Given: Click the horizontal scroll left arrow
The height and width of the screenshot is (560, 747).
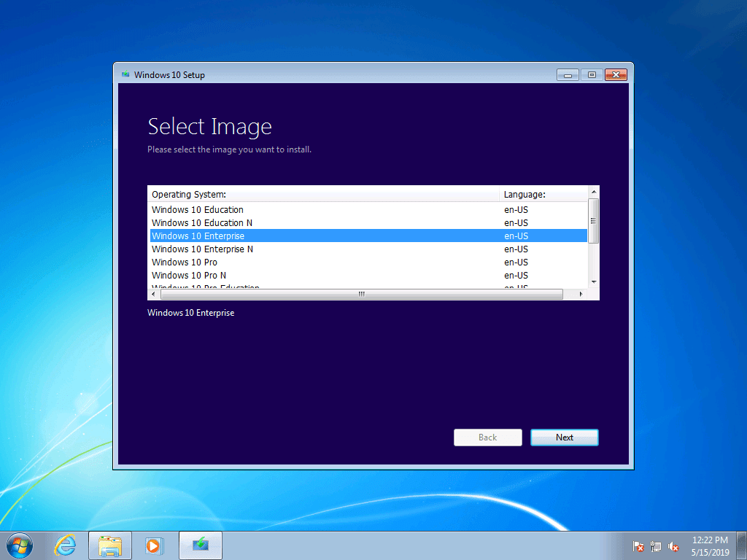Looking at the screenshot, I should click(x=153, y=295).
